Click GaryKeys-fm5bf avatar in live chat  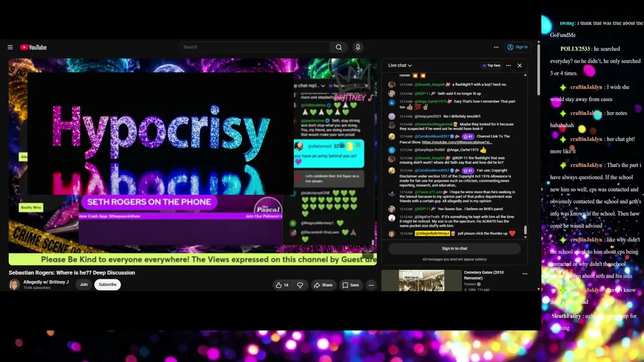[x=392, y=150]
